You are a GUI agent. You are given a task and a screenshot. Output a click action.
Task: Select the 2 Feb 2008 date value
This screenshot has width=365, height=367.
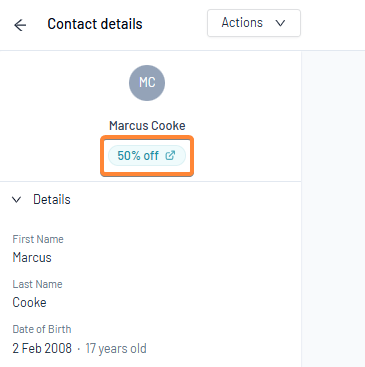[42, 348]
